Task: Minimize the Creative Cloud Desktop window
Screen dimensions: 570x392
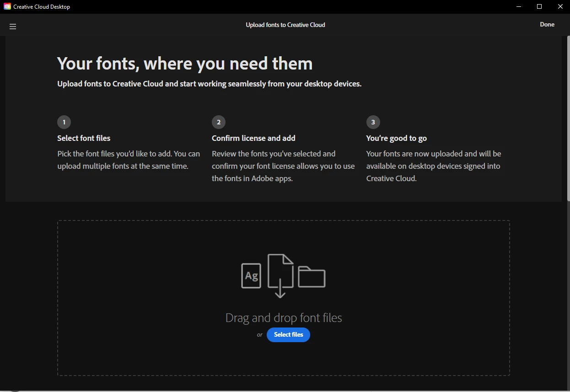Action: 519,7
